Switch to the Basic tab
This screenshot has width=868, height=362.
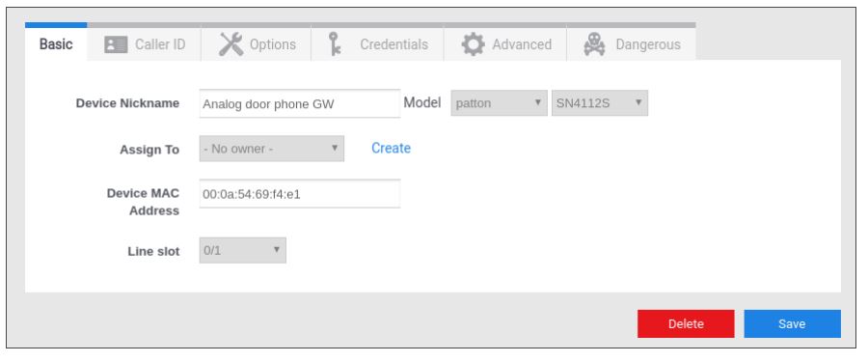(x=56, y=44)
